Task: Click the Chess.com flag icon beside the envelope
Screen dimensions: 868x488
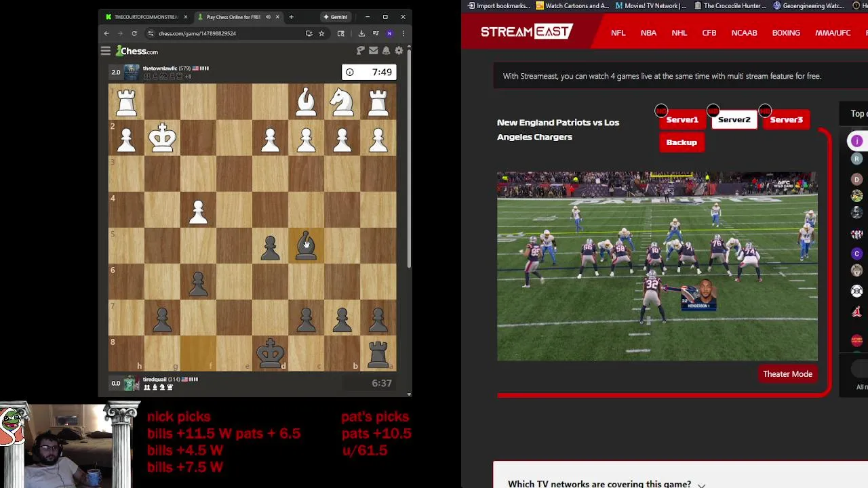Action: pos(361,51)
